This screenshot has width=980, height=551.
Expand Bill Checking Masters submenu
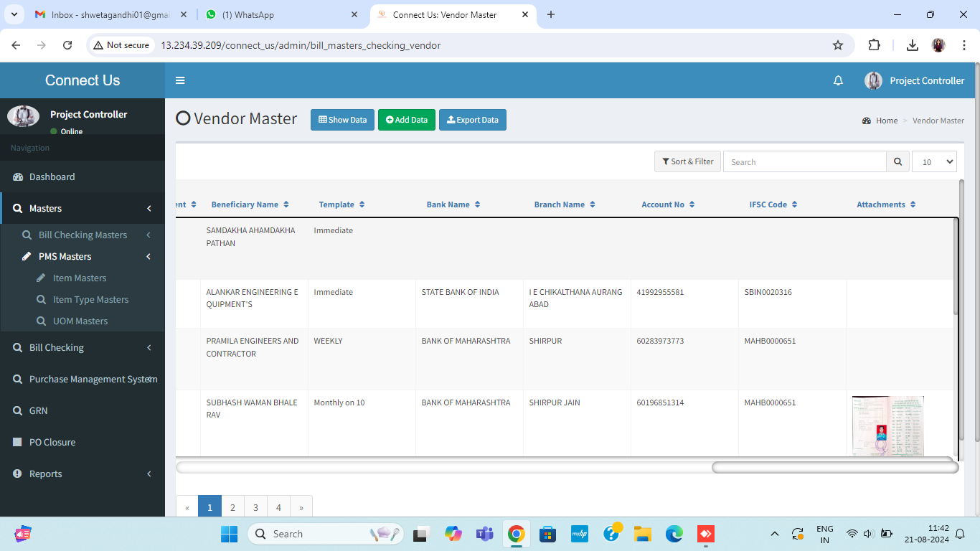[x=149, y=235]
